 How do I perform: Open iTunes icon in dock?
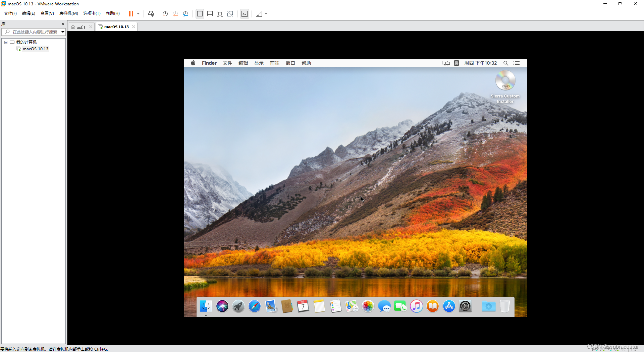(417, 306)
